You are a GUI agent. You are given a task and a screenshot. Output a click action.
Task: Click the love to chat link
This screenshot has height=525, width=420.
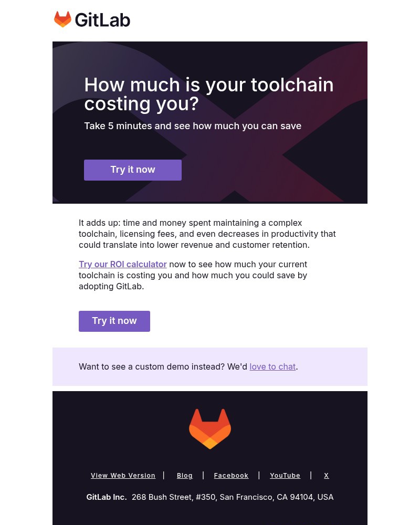point(272,366)
